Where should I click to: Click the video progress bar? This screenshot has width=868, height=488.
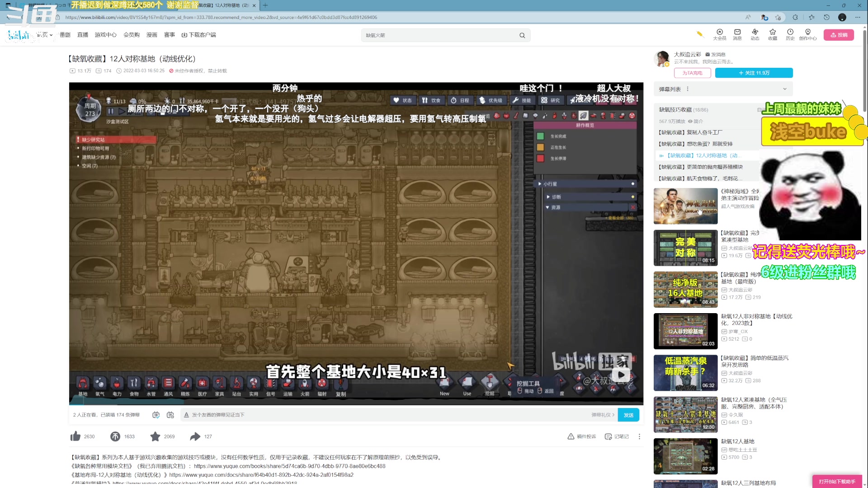click(356, 404)
